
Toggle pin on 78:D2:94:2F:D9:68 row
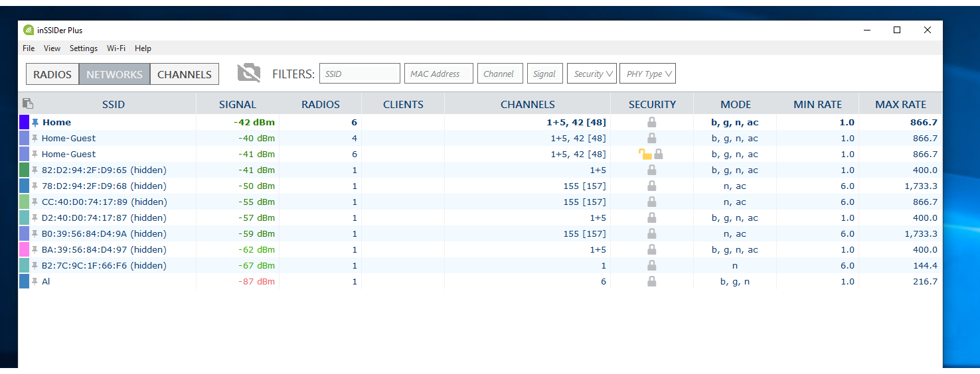click(x=35, y=186)
